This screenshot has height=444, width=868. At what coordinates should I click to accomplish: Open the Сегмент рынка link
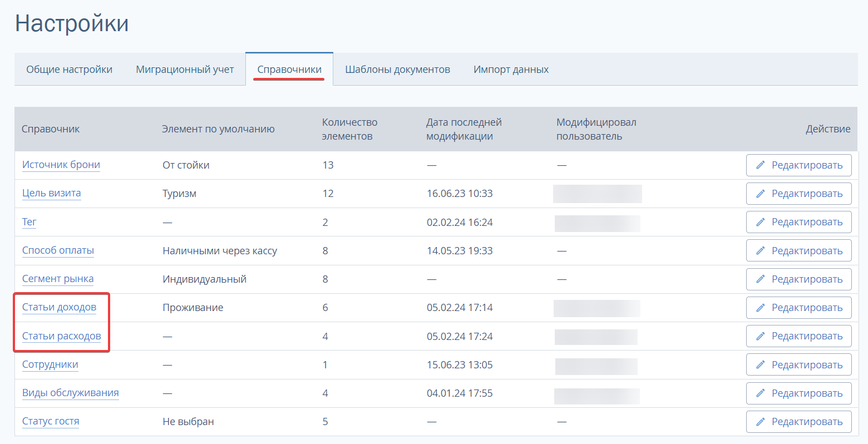pyautogui.click(x=58, y=279)
